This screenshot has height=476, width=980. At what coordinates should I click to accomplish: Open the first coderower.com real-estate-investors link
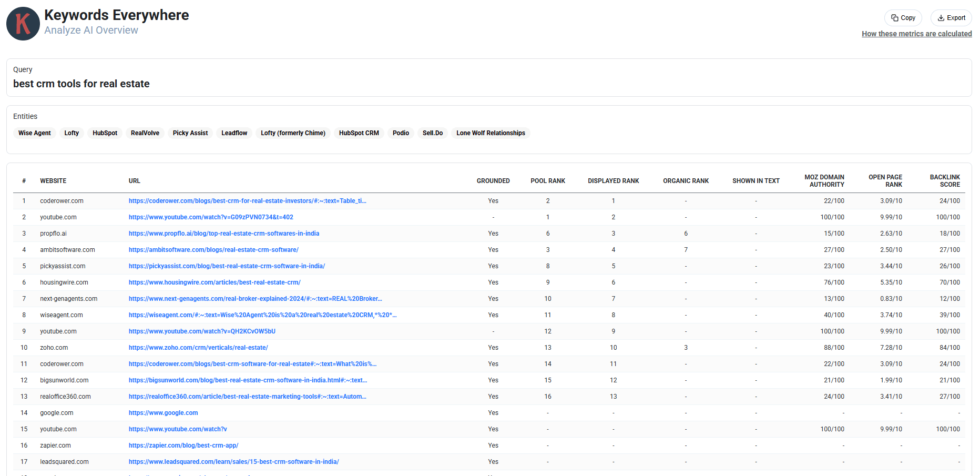pyautogui.click(x=247, y=201)
